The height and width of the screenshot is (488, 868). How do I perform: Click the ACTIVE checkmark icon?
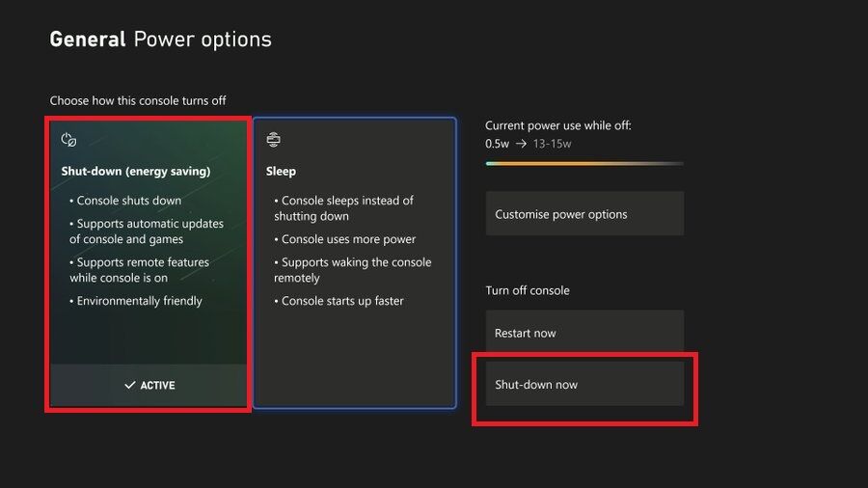(x=130, y=385)
